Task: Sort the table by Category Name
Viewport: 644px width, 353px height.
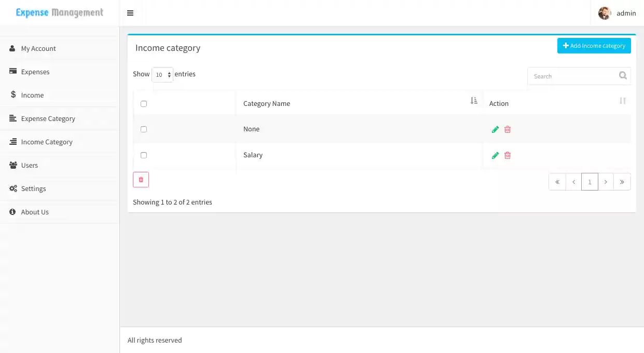Action: 266,103
